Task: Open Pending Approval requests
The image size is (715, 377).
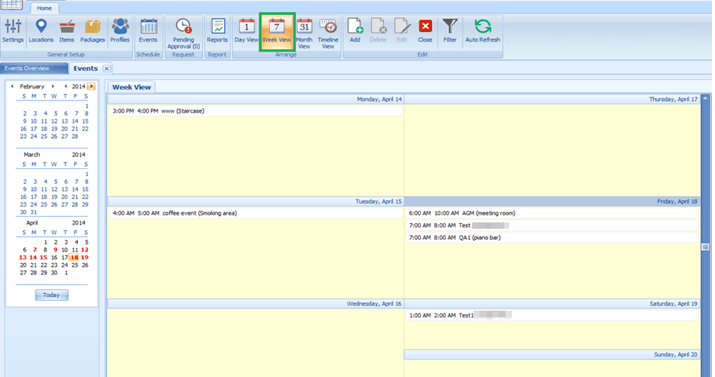Action: [x=183, y=34]
